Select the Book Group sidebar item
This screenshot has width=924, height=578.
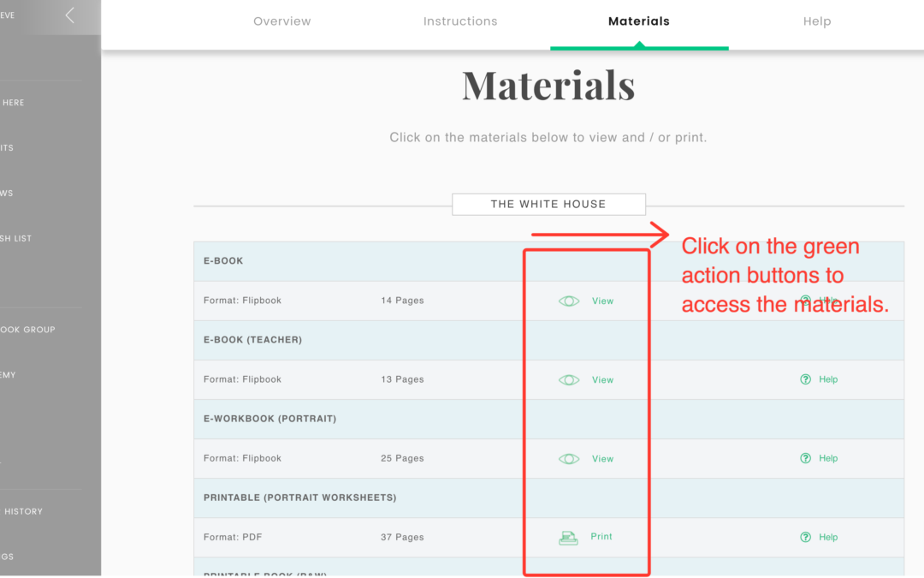click(x=27, y=330)
